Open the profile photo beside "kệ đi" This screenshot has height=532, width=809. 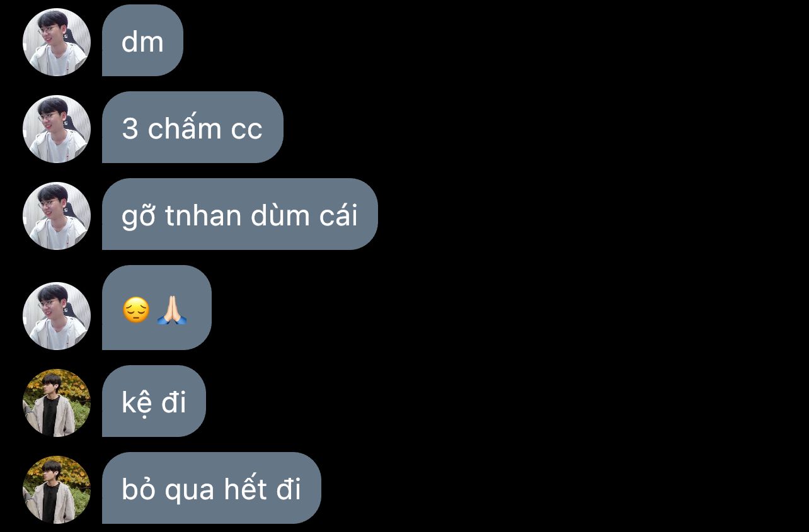(x=57, y=403)
